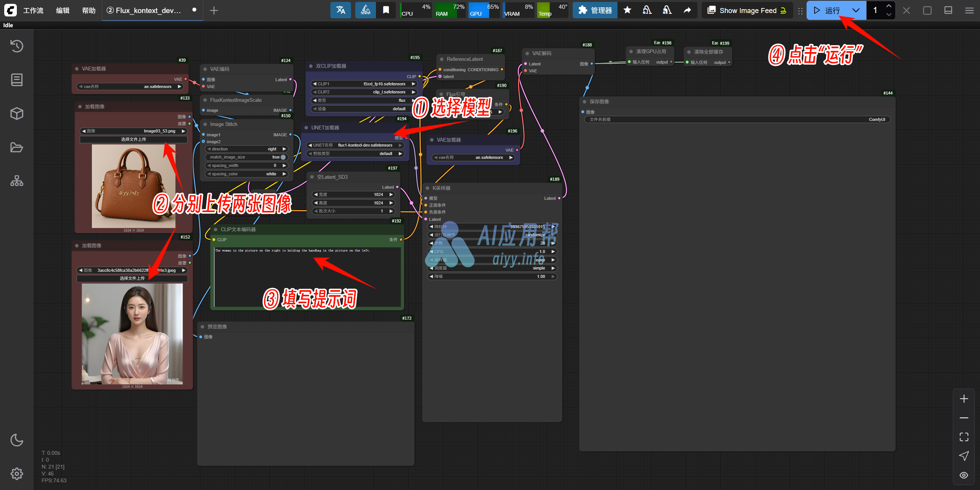The height and width of the screenshot is (490, 980).
Task: Open the spacing_color white dropdown
Action: click(x=247, y=174)
